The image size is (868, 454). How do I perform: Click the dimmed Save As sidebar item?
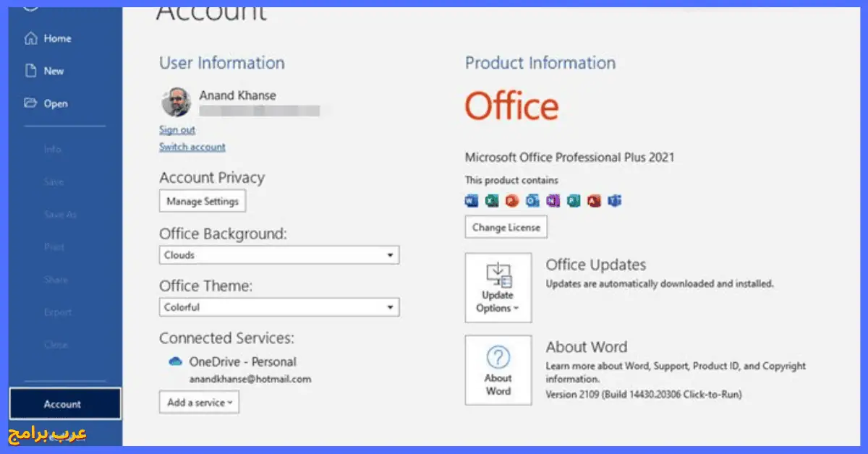point(60,215)
